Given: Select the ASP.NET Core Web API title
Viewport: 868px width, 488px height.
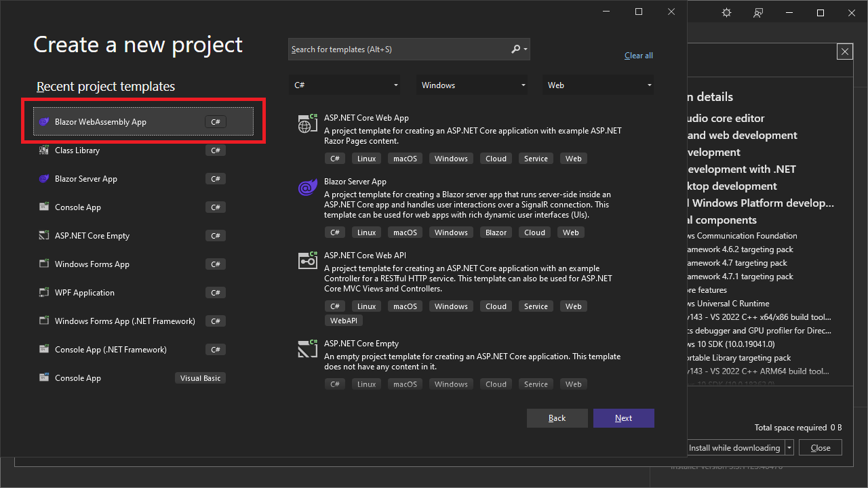Looking at the screenshot, I should click(365, 256).
